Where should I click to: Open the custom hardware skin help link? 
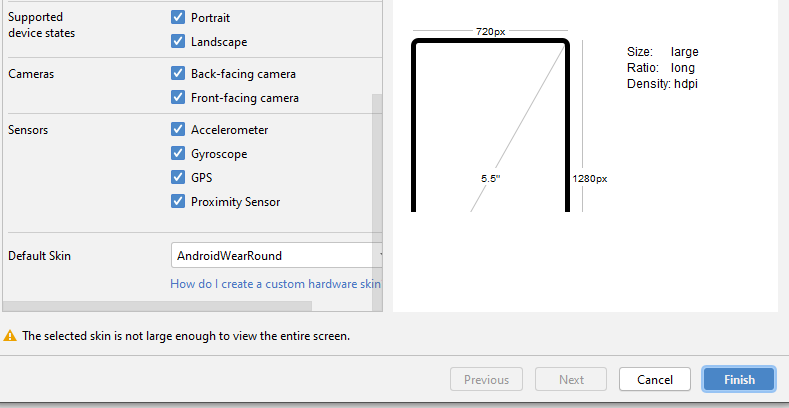click(276, 284)
